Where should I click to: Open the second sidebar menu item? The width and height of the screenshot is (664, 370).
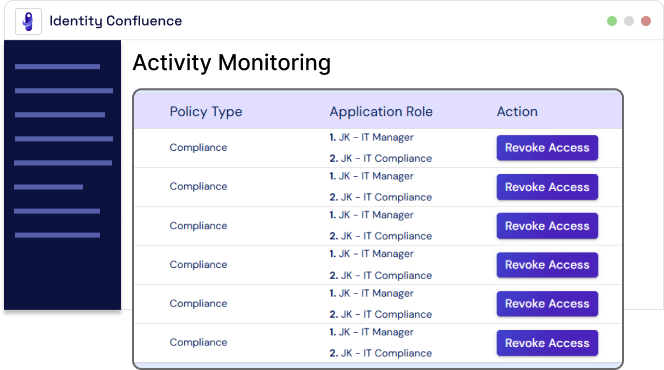coord(64,91)
